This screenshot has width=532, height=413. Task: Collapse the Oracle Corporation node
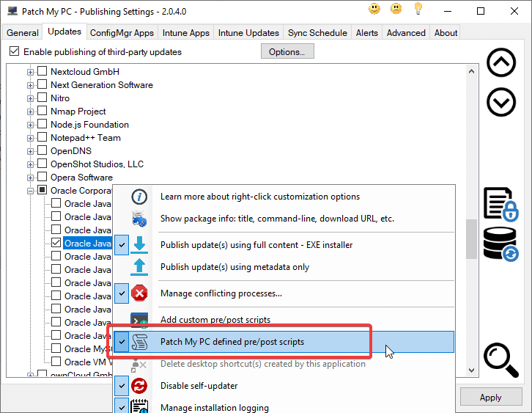[x=30, y=191]
